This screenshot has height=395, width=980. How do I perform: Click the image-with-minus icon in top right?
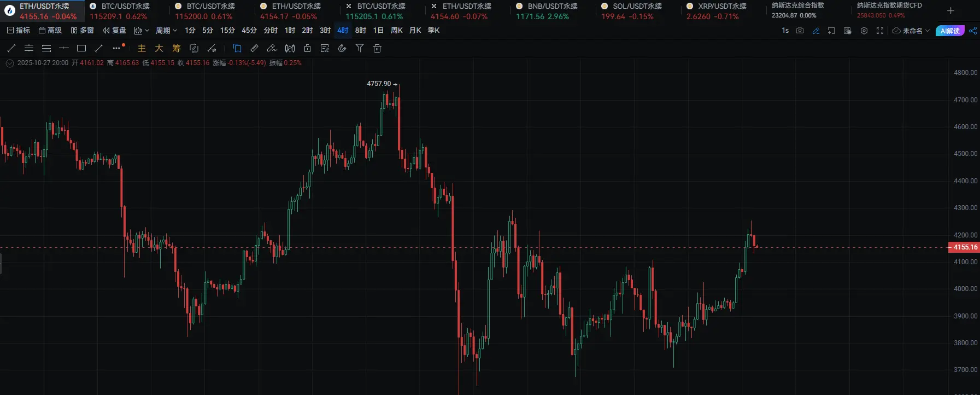848,31
